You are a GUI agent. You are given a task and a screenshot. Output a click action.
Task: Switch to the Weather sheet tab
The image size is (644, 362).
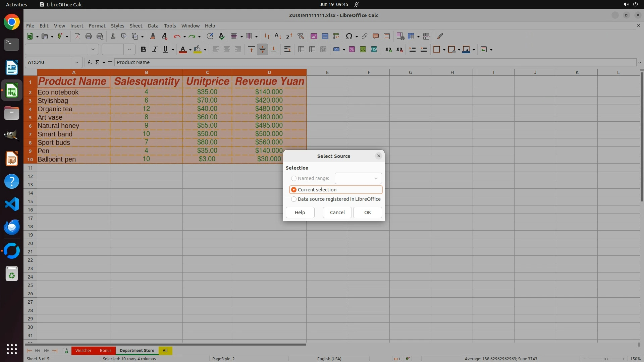pyautogui.click(x=83, y=351)
